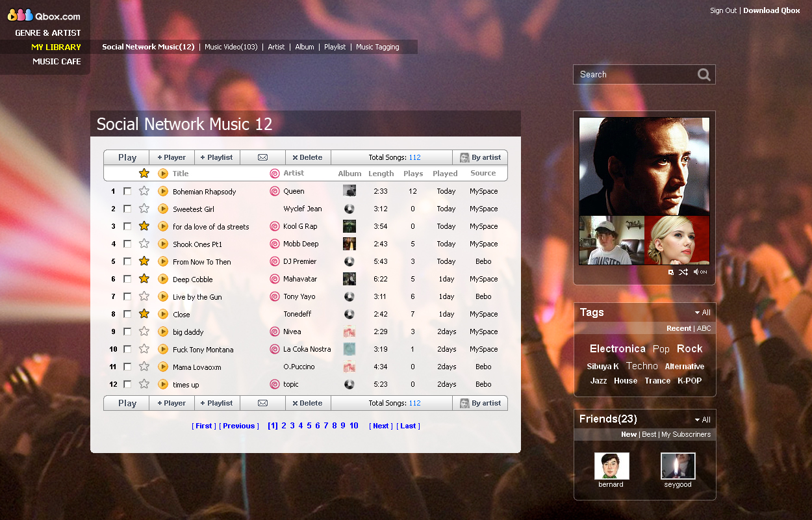Toggle favorite star for Bohemian Rhapsody
Image resolution: width=812 pixels, height=520 pixels.
click(144, 191)
